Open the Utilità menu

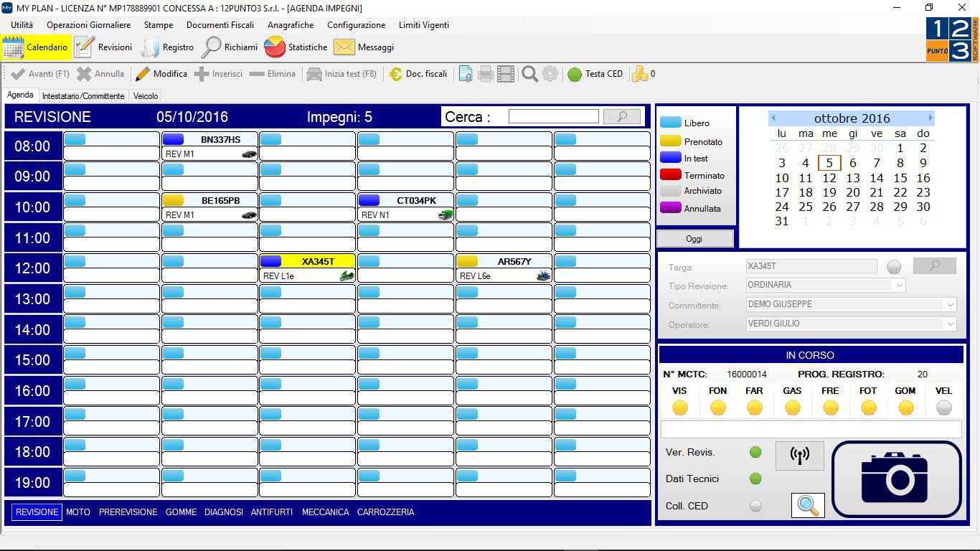coord(22,25)
